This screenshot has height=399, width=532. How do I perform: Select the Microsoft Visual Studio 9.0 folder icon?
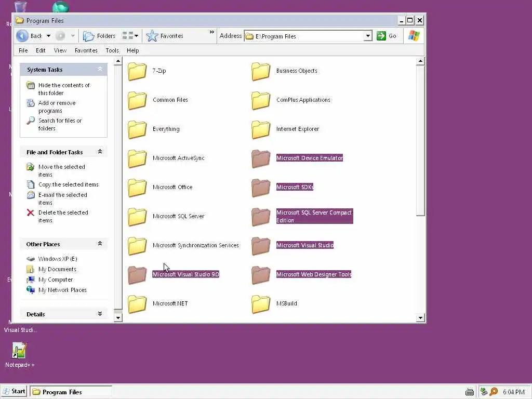137,275
